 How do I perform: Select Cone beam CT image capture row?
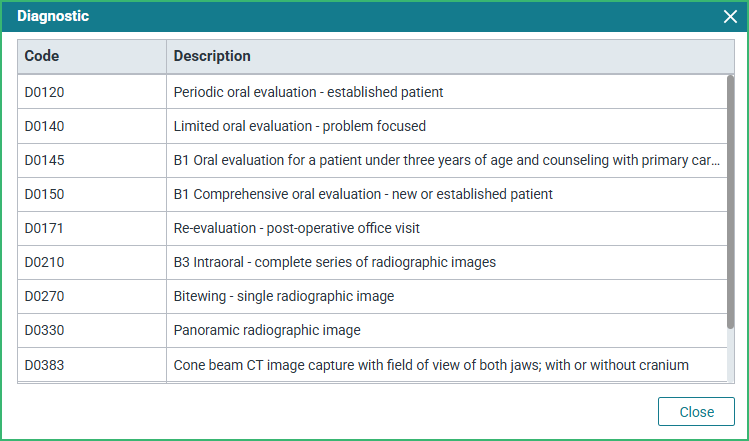coord(373,365)
